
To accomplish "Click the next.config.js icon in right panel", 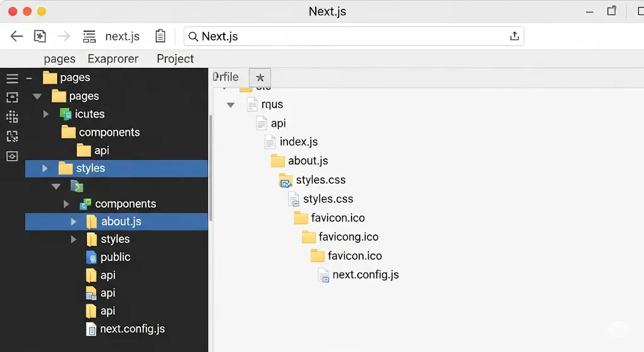I will click(323, 275).
